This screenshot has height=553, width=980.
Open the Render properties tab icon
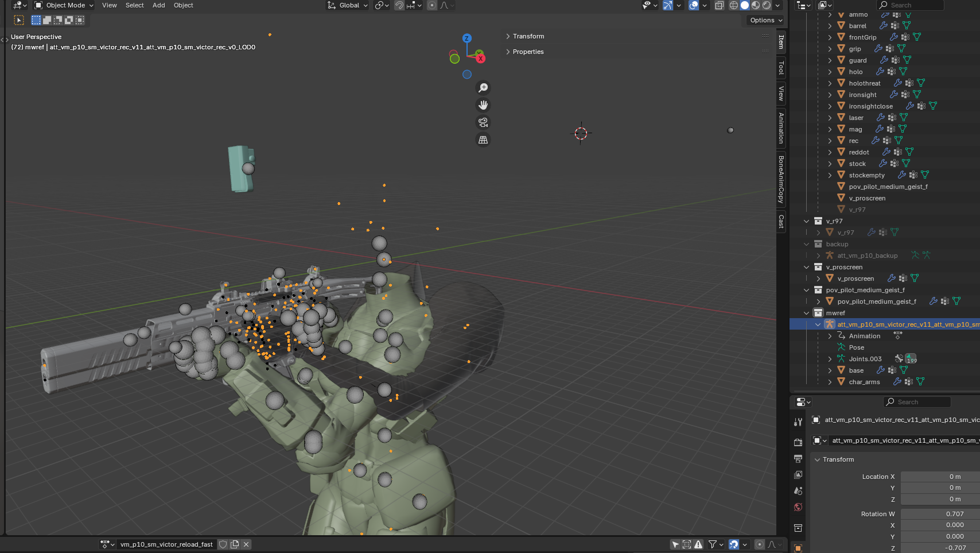click(798, 442)
